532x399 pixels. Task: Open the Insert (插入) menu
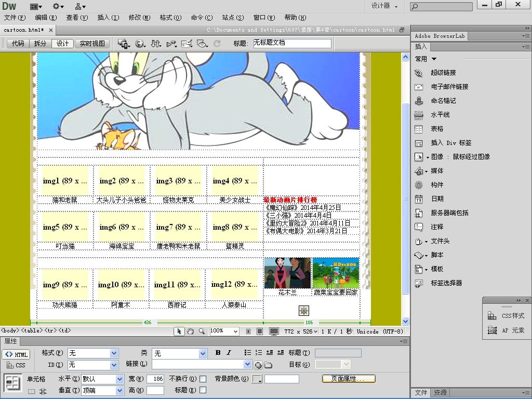click(108, 18)
